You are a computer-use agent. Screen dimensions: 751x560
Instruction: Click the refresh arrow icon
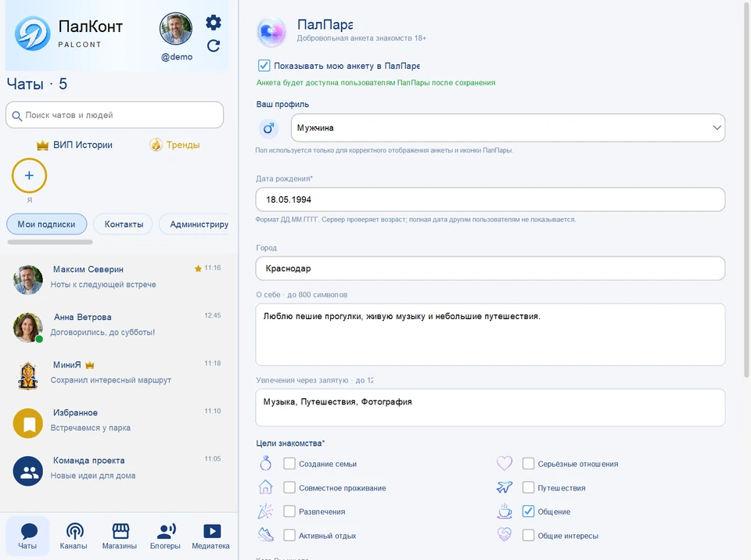pos(214,45)
